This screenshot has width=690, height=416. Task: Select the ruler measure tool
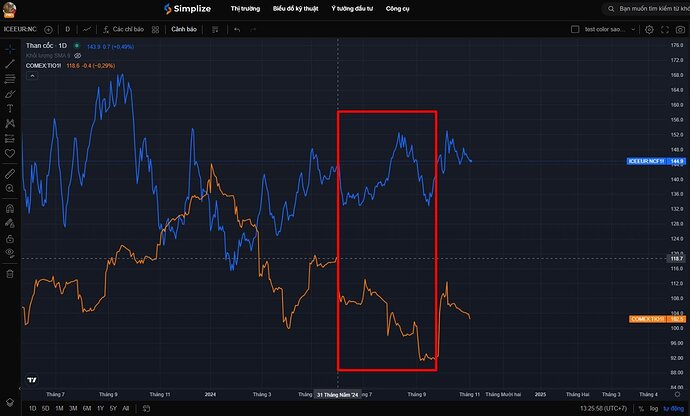pyautogui.click(x=10, y=173)
